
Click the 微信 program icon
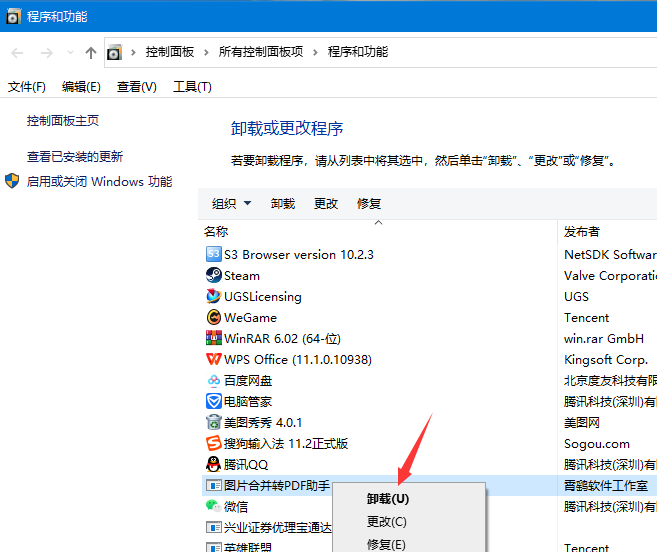pyautogui.click(x=214, y=506)
